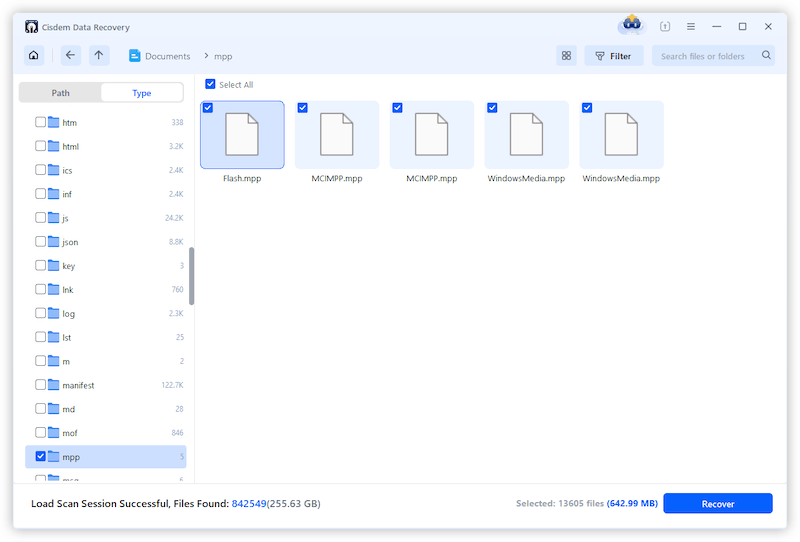Uncheck the second MCIMPP.mpp checkbox
This screenshot has height=542, width=800.
click(x=397, y=108)
